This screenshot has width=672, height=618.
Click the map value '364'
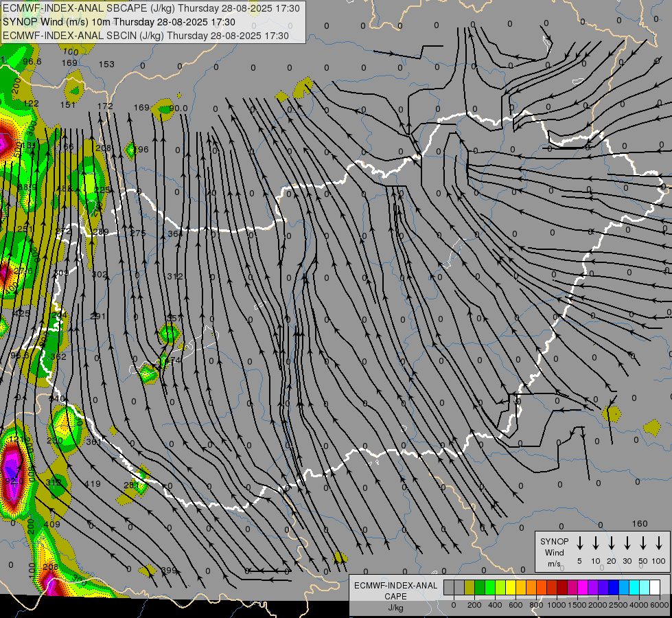[x=175, y=233]
